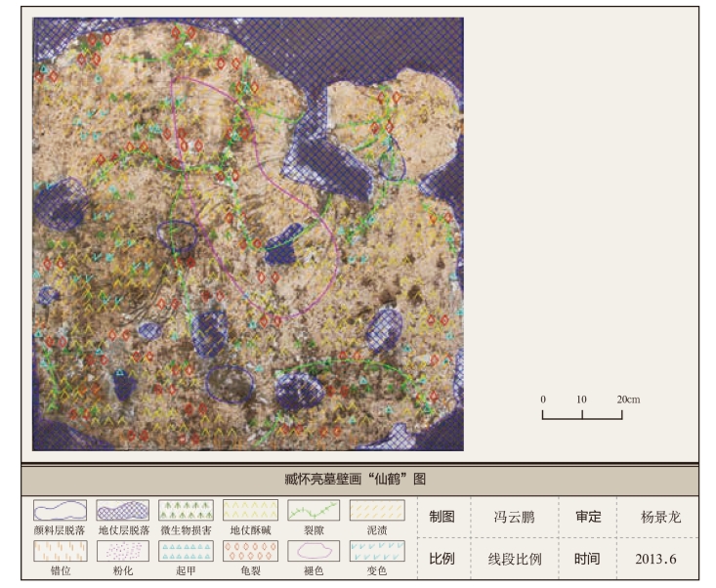Screen dimensions: 716x588
Task: Click the mural deterioration map image
Action: pos(248,234)
